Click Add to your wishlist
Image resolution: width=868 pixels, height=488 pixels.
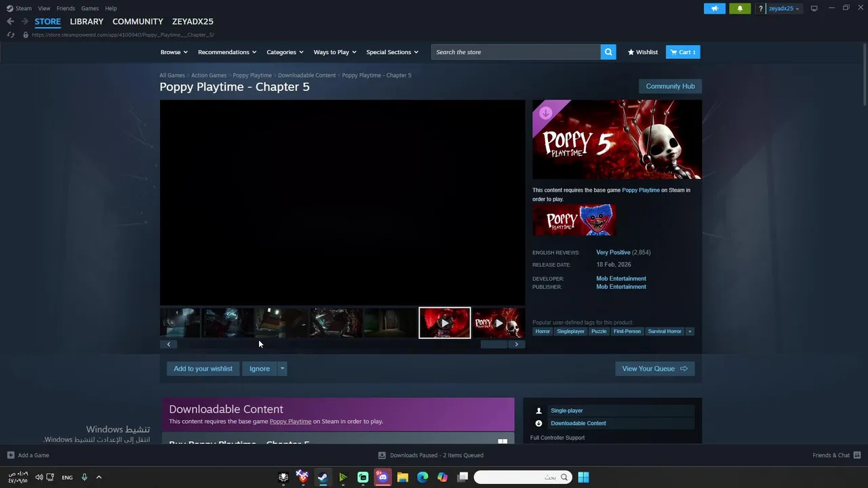point(203,369)
